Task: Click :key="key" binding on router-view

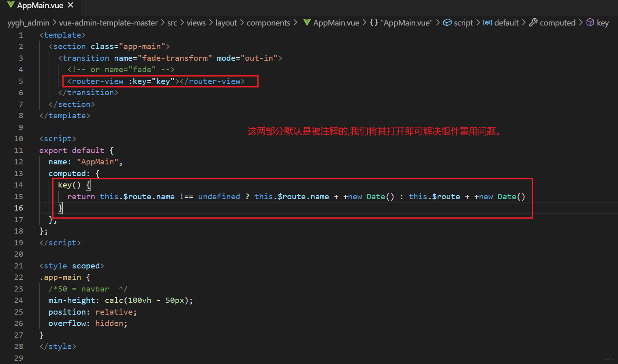Action: 151,81
